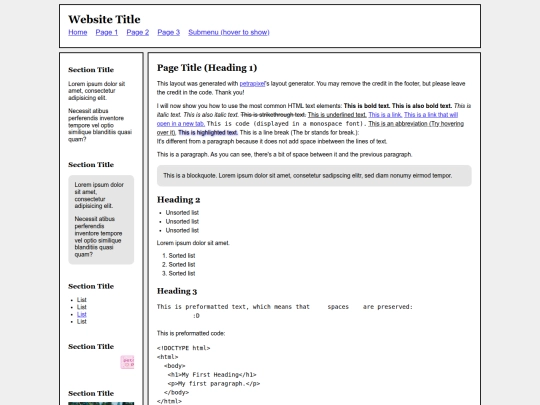Click the '<h1>My First Heading</h1>' code line
The width and height of the screenshot is (540, 405).
pos(212,375)
